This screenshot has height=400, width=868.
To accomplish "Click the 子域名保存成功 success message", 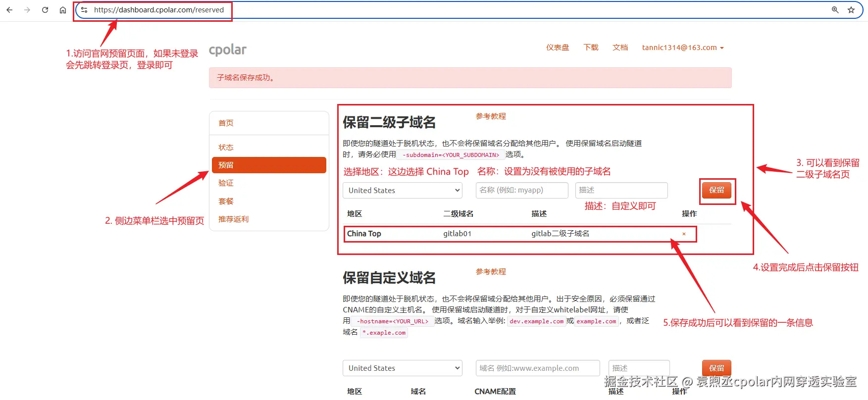I will pyautogui.click(x=470, y=78).
